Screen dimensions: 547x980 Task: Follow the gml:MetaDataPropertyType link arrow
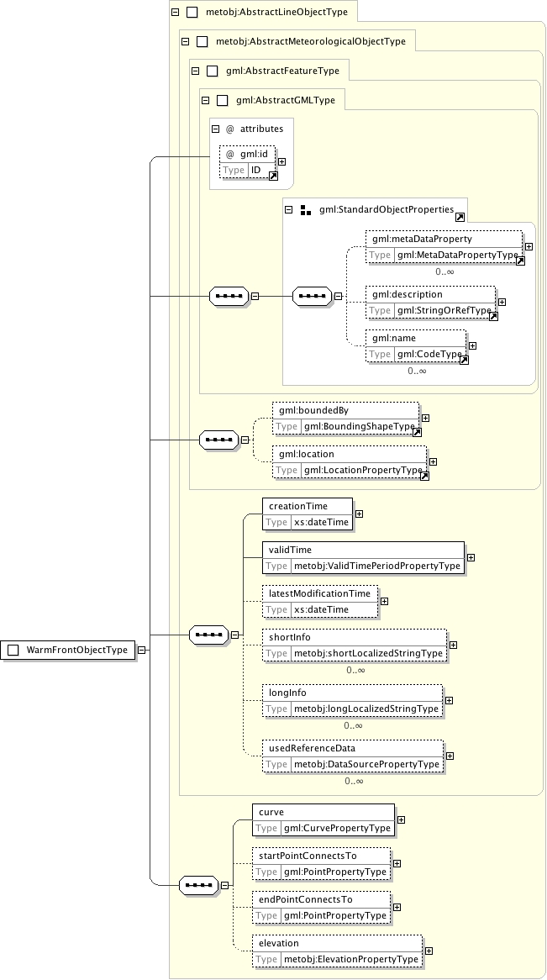pos(520,261)
